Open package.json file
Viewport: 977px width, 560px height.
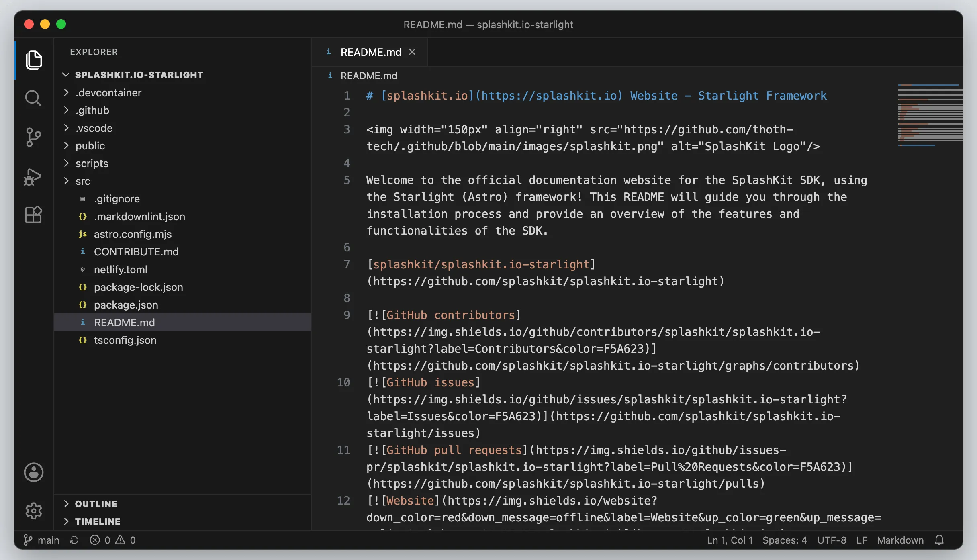(182, 305)
